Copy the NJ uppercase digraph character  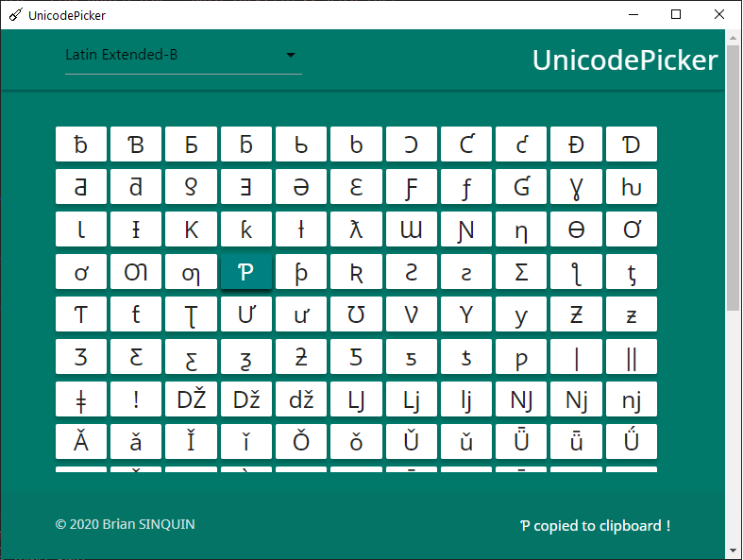coord(521,399)
